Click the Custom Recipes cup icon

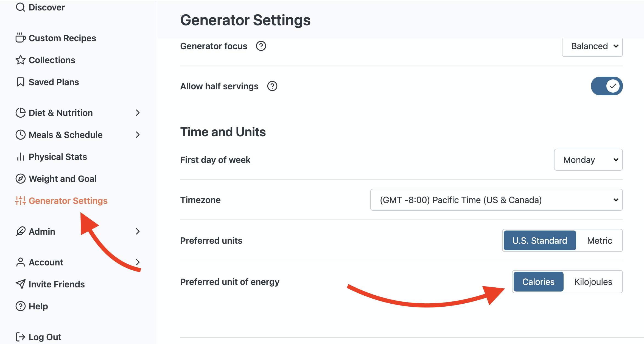pyautogui.click(x=20, y=38)
